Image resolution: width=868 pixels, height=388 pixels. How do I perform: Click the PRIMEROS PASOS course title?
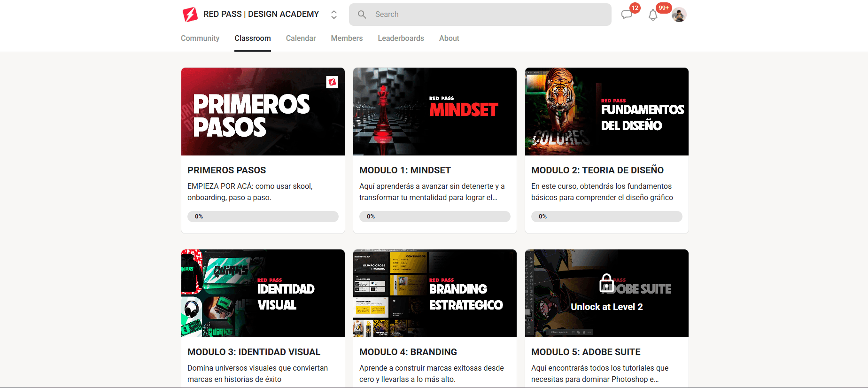click(x=227, y=170)
